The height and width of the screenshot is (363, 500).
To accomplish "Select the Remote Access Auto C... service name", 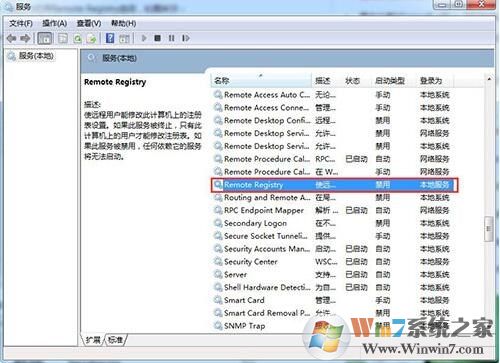I will (267, 95).
